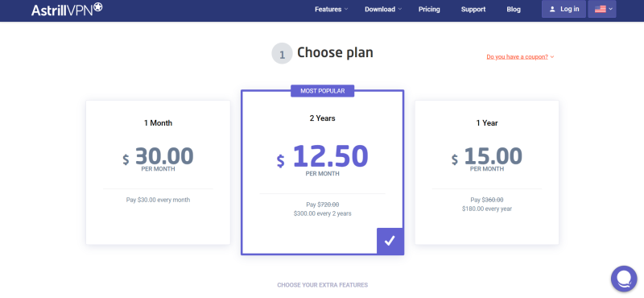Click the checkmark on the 2 Years plan
This screenshot has height=298, width=644.
390,241
